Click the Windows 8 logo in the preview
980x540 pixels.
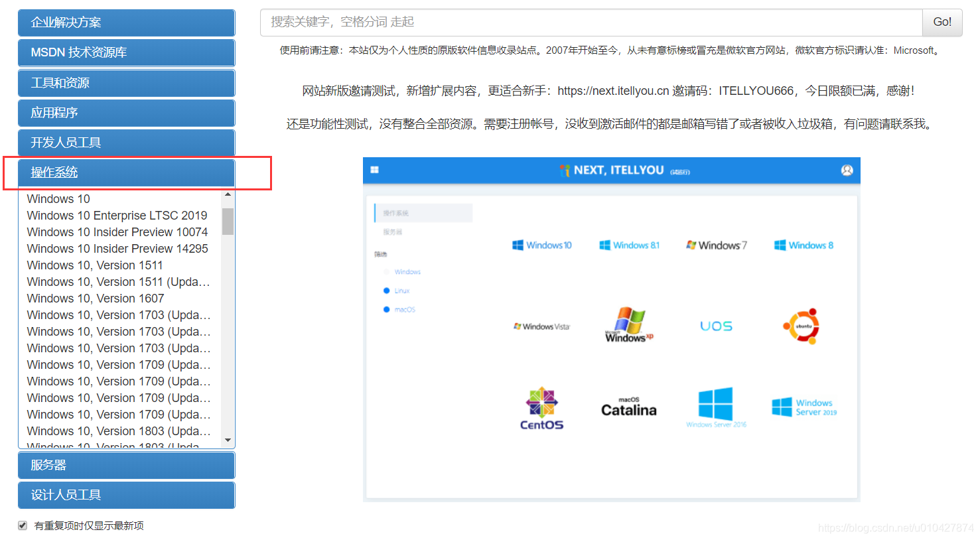[x=804, y=245]
